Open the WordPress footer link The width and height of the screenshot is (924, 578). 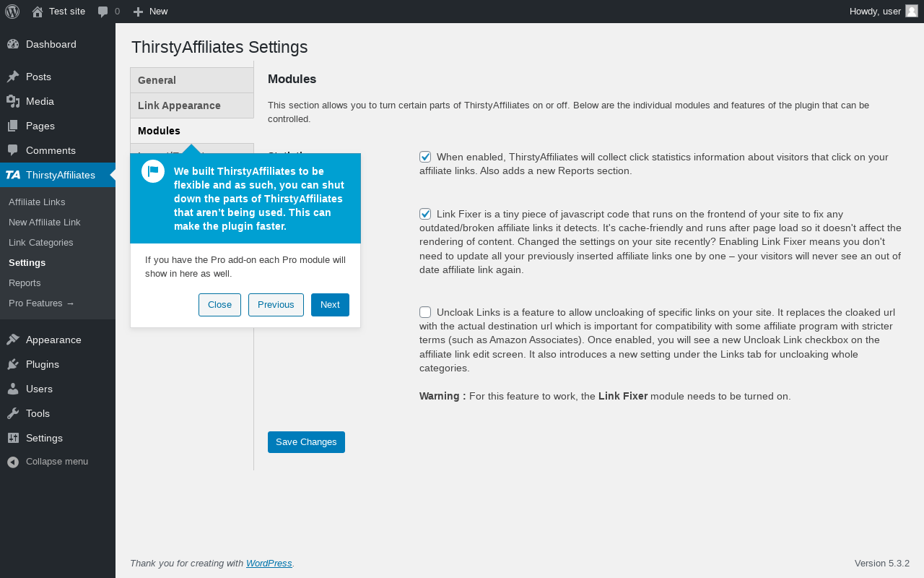(269, 564)
